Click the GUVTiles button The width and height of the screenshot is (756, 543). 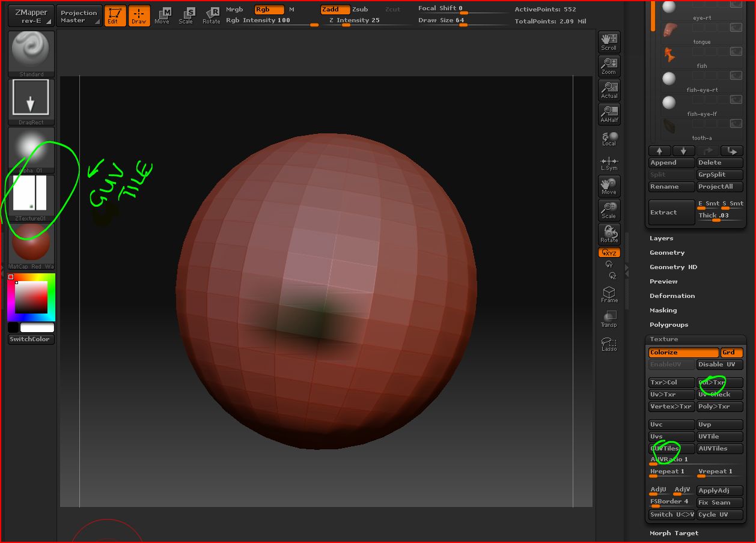671,449
